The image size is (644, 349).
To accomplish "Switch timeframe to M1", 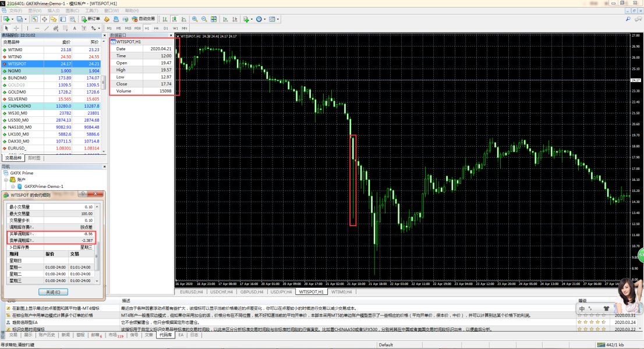I will pos(109,29).
